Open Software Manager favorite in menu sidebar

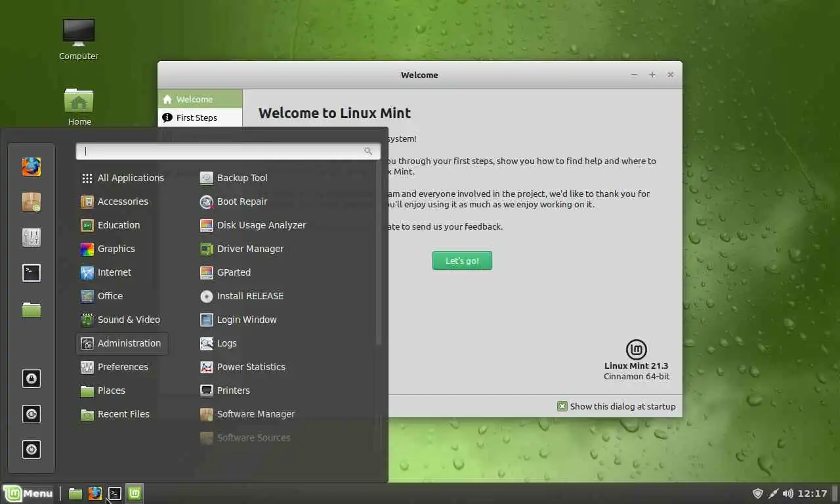coord(31,202)
